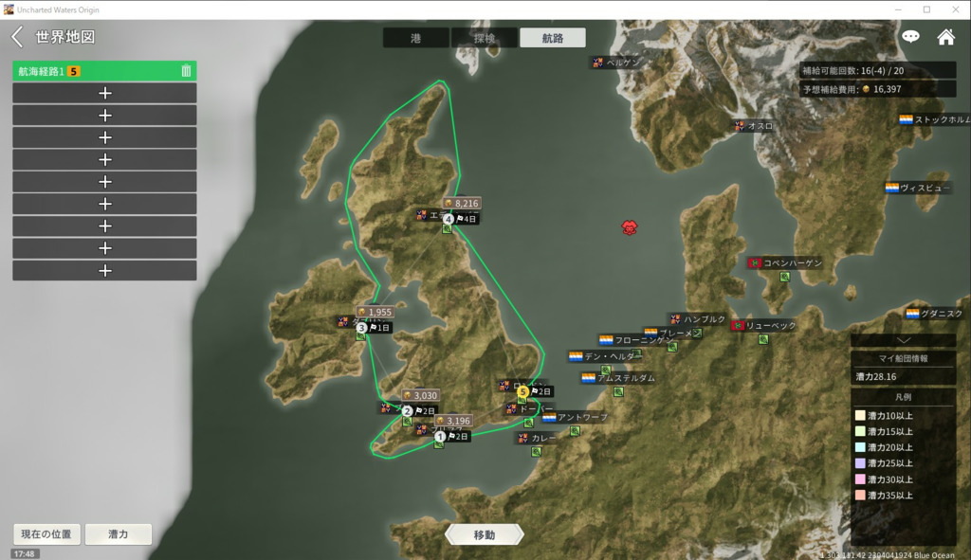Click the flag icon beside オスロ
Screen dimensions: 971x560
coord(740,126)
